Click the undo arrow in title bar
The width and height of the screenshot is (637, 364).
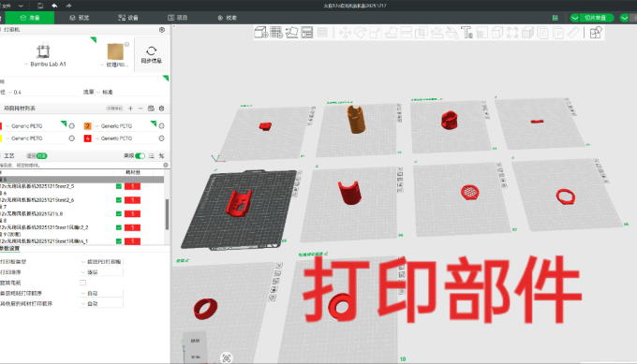click(x=54, y=6)
